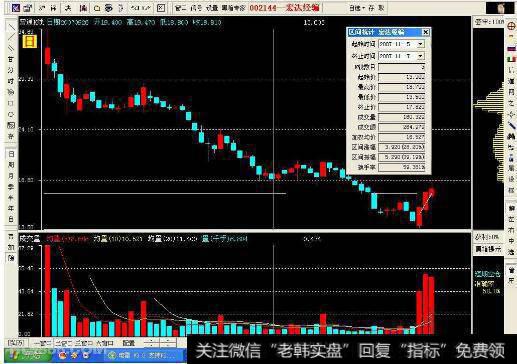The height and width of the screenshot is (364, 517).
Task: Click the first taskbar quick-launch icon
Action: tap(62, 355)
